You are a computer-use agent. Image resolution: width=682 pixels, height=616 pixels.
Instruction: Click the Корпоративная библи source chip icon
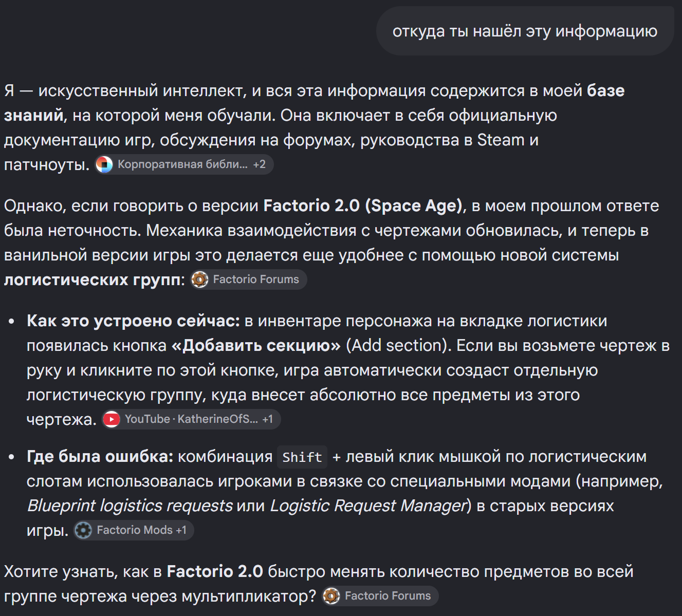(104, 164)
